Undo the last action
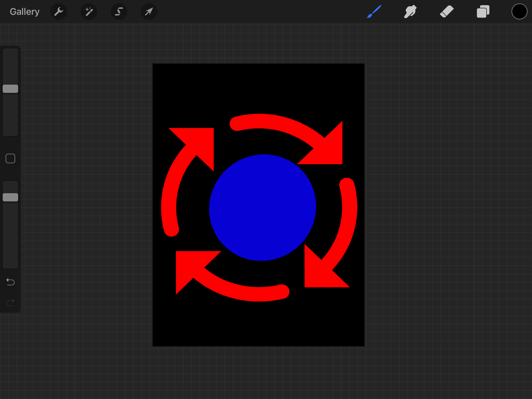532x399 pixels. pos(10,282)
